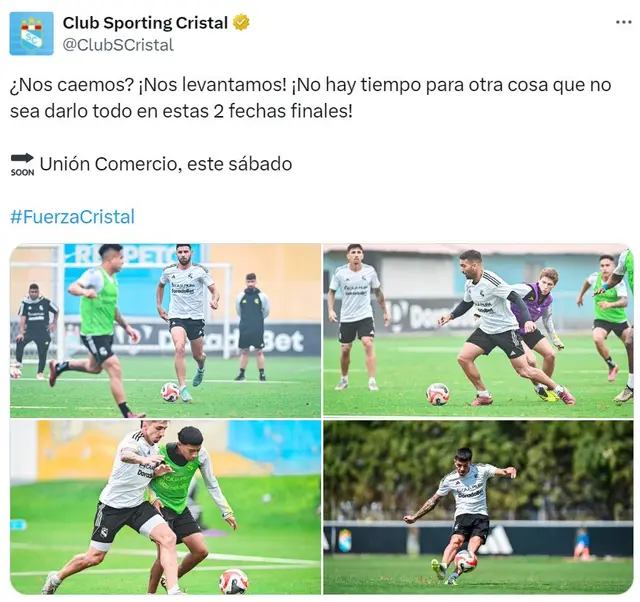Open Club Sporting Cristal display name
640x602 pixels.
(145, 23)
